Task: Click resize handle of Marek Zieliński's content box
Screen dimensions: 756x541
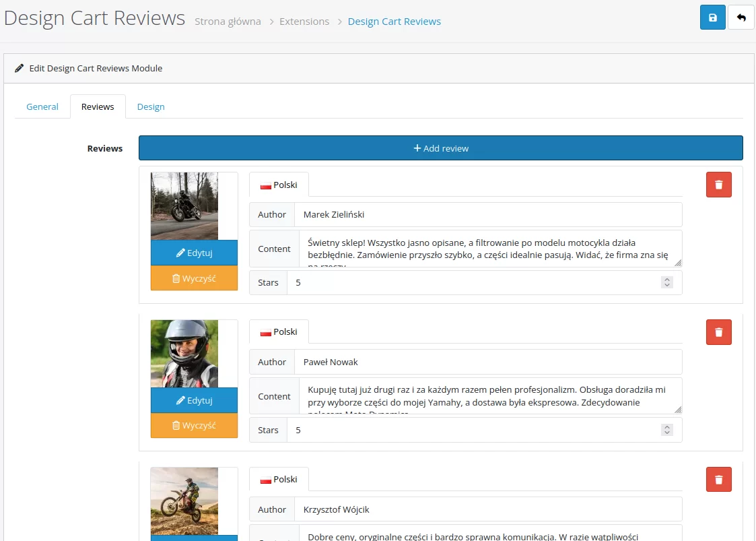Action: click(x=678, y=263)
